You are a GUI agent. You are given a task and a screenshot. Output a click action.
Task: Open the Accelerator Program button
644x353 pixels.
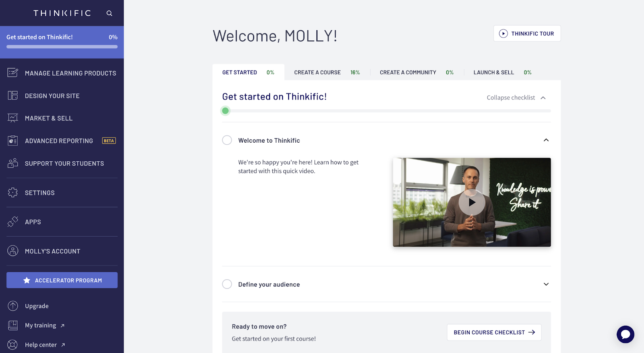(62, 280)
